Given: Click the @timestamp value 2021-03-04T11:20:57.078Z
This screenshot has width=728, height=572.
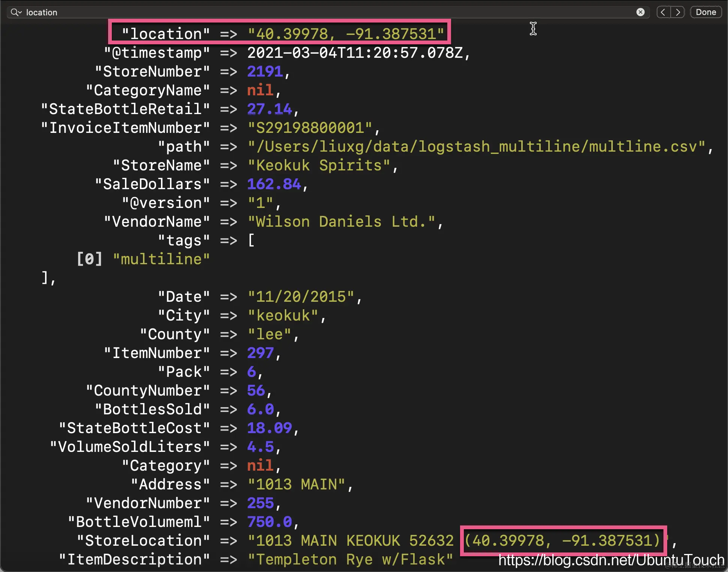Looking at the screenshot, I should 355,53.
